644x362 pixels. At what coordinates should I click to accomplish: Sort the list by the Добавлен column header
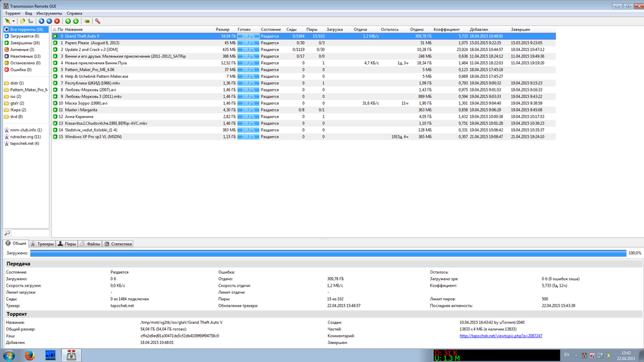pos(479,30)
